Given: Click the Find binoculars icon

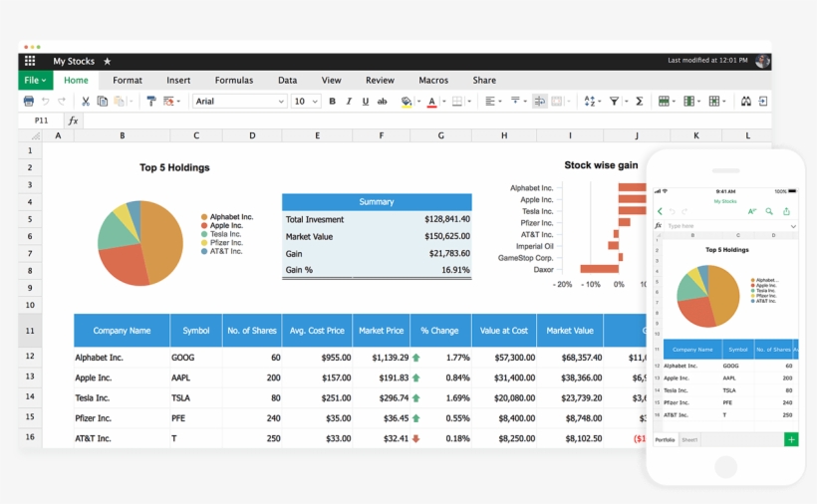Looking at the screenshot, I should (x=746, y=101).
